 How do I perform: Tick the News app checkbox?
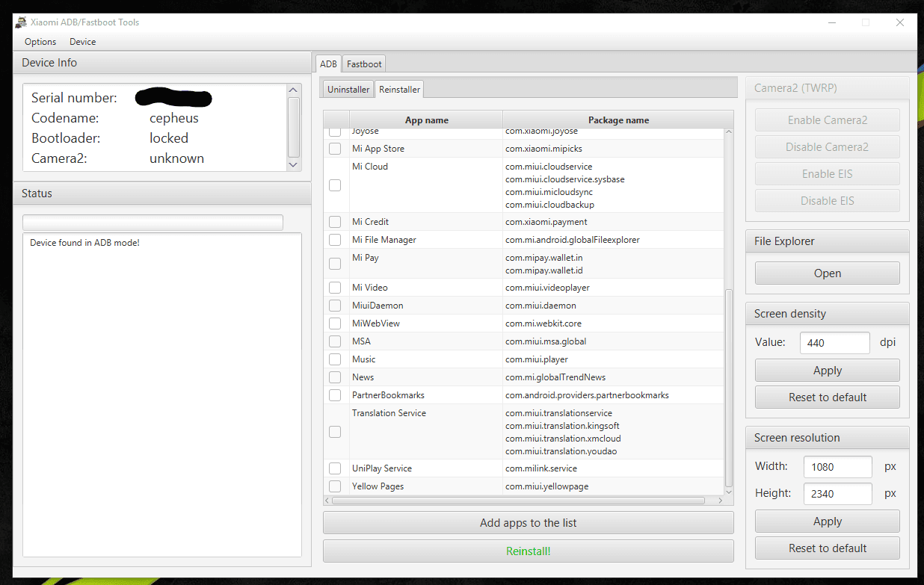click(x=335, y=377)
